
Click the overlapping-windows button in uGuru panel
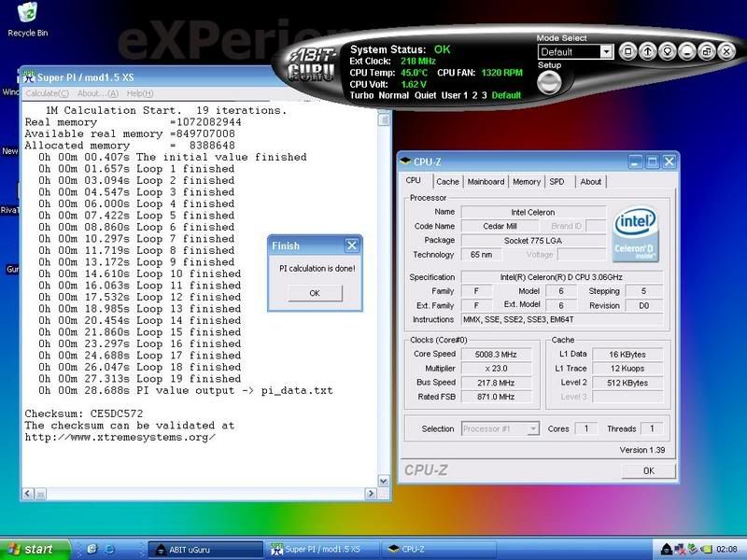707,51
